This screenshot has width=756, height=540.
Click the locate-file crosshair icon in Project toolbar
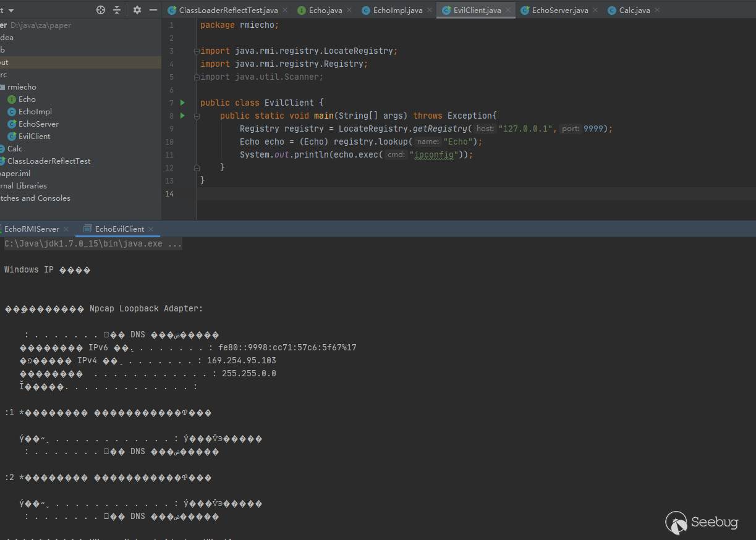click(x=101, y=10)
